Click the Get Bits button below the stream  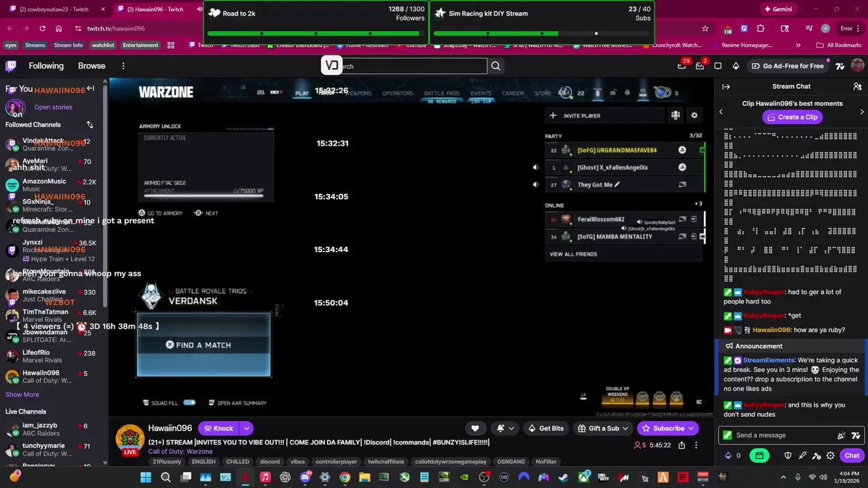point(546,428)
